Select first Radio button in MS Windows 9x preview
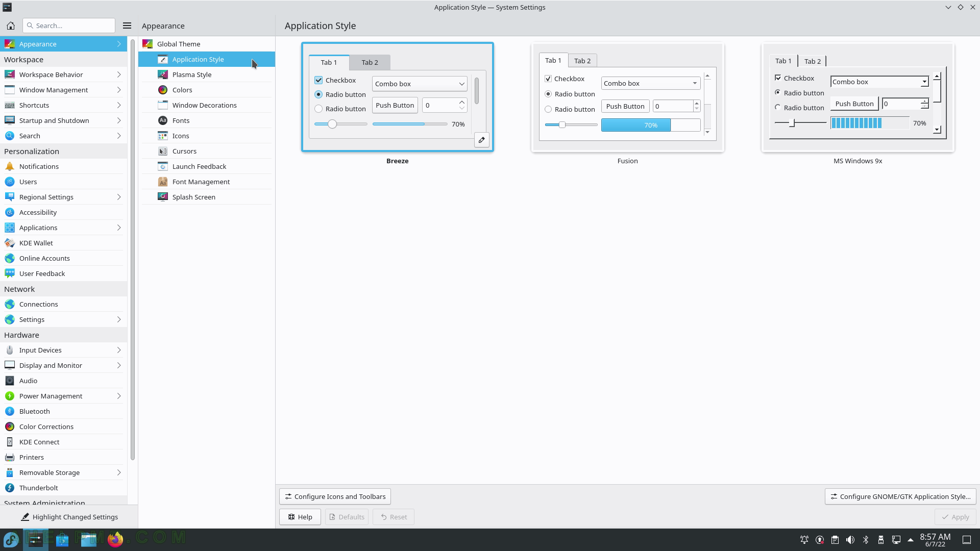The width and height of the screenshot is (980, 551). pyautogui.click(x=778, y=92)
